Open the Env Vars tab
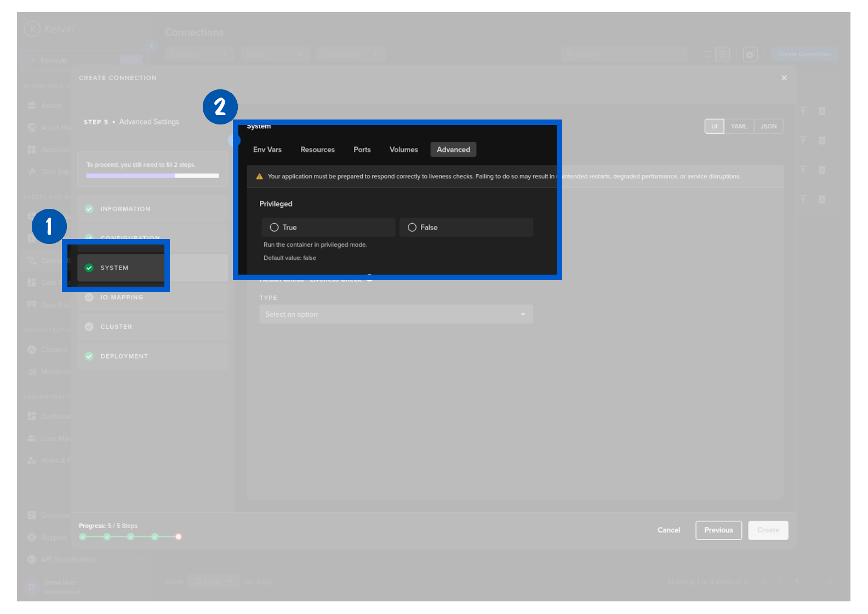The height and width of the screenshot is (614, 868). (x=267, y=150)
